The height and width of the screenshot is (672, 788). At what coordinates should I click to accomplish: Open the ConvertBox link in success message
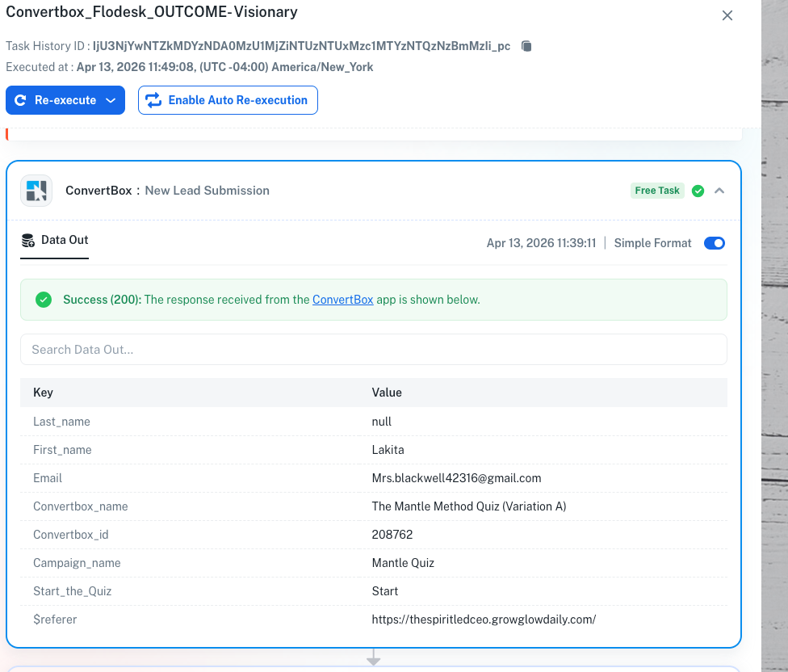[x=342, y=300]
